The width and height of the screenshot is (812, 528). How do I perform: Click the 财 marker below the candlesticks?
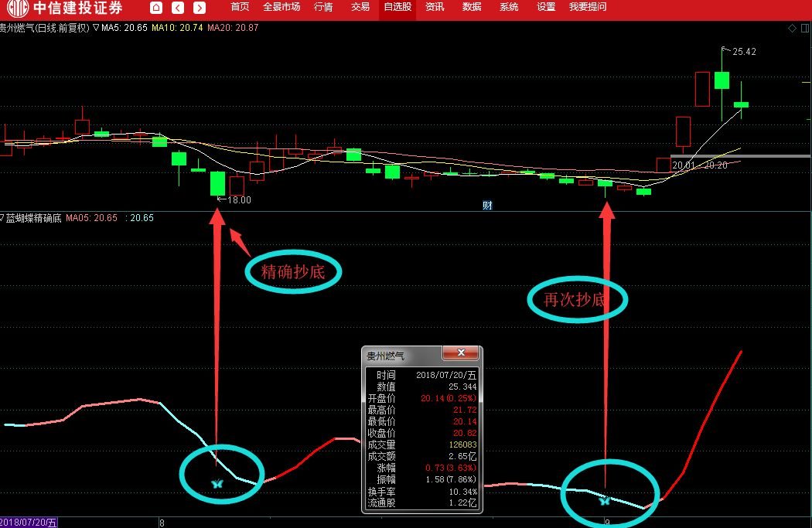click(487, 206)
